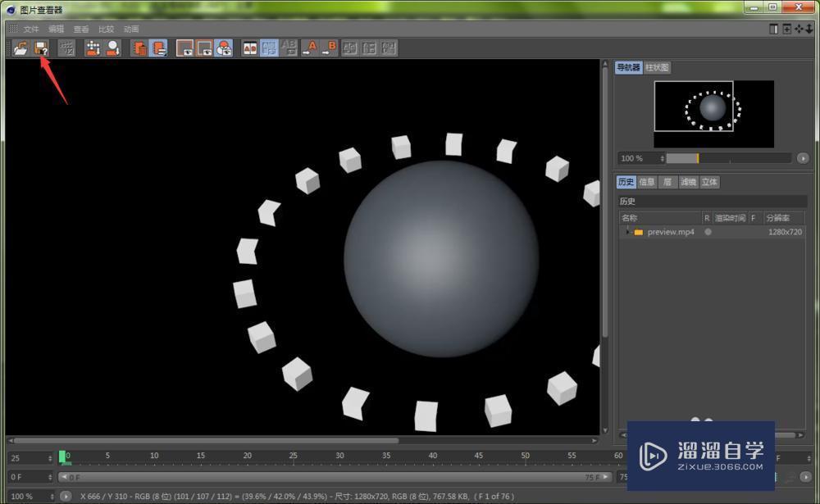Click the top-right four-way move icon
Screen dimensions: 820x504
click(799, 30)
